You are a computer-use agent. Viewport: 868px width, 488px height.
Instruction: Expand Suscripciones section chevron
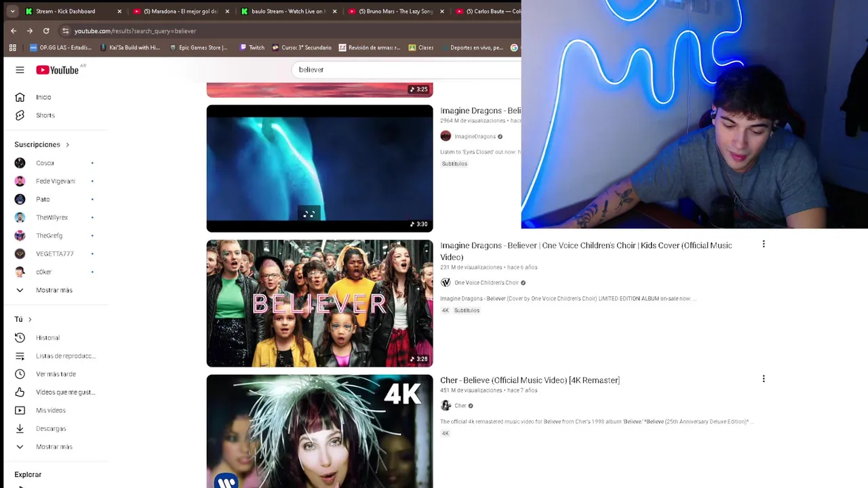pos(67,144)
